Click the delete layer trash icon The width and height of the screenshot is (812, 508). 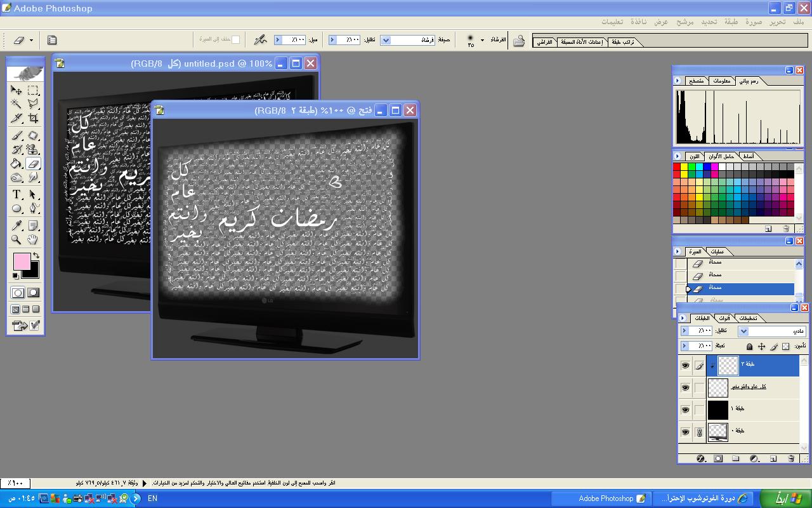point(791,458)
